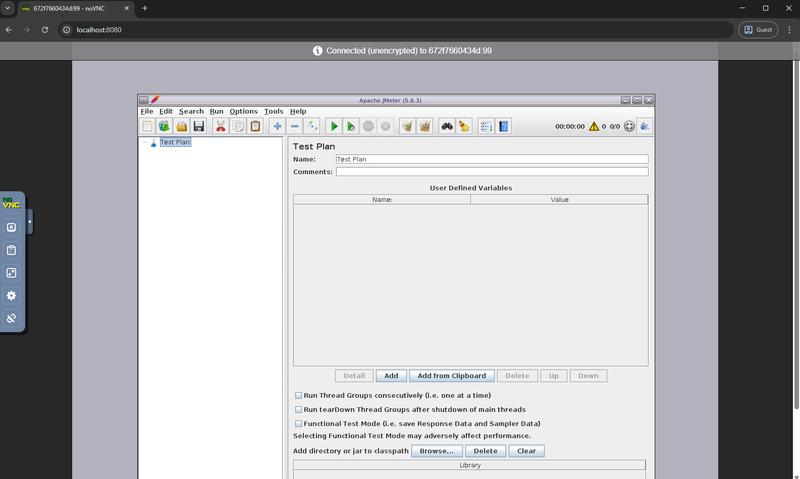Click the remote engine icon at toolbar end
Screen dimensions: 800x479
(645, 126)
